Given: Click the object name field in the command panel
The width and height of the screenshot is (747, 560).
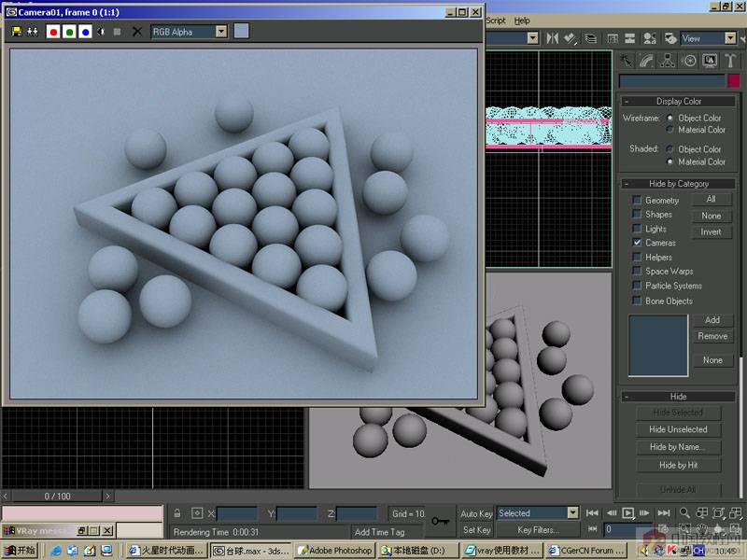Looking at the screenshot, I should [671, 81].
